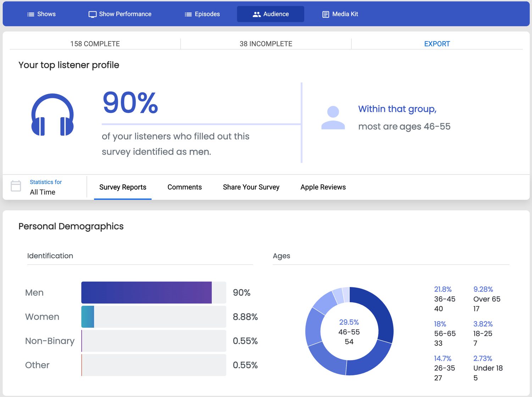This screenshot has height=397, width=532.
Task: Open the Share Your Survey tab
Action: pos(251,187)
